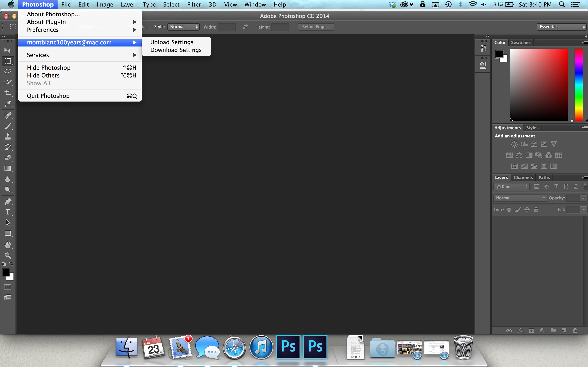Select the Clone Stamp tool

8,136
